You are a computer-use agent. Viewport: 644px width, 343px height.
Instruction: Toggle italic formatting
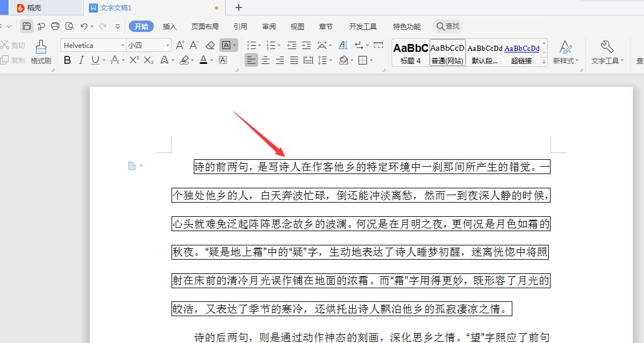tap(81, 59)
